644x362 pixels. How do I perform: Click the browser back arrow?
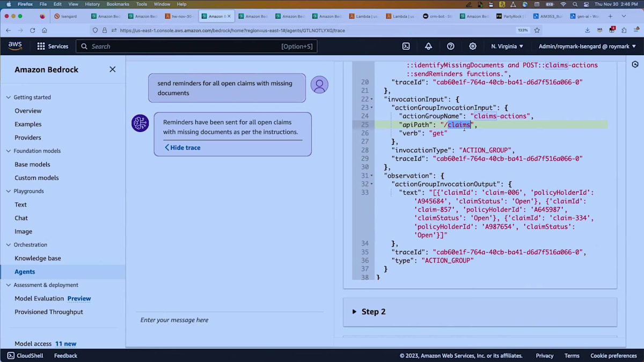tap(8, 31)
